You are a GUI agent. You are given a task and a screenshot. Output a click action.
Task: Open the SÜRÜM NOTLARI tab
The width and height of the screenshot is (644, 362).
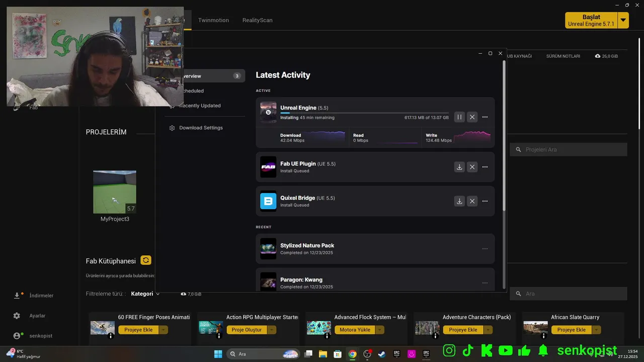(x=563, y=56)
